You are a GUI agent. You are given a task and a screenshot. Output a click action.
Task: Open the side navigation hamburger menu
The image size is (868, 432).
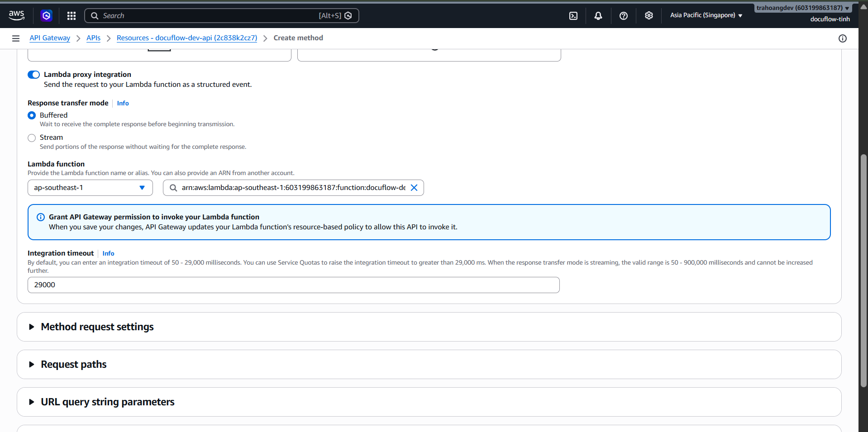click(16, 38)
